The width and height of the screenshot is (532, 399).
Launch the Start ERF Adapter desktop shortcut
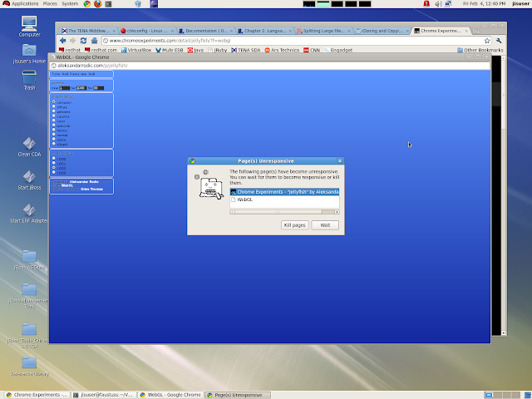[29, 213]
